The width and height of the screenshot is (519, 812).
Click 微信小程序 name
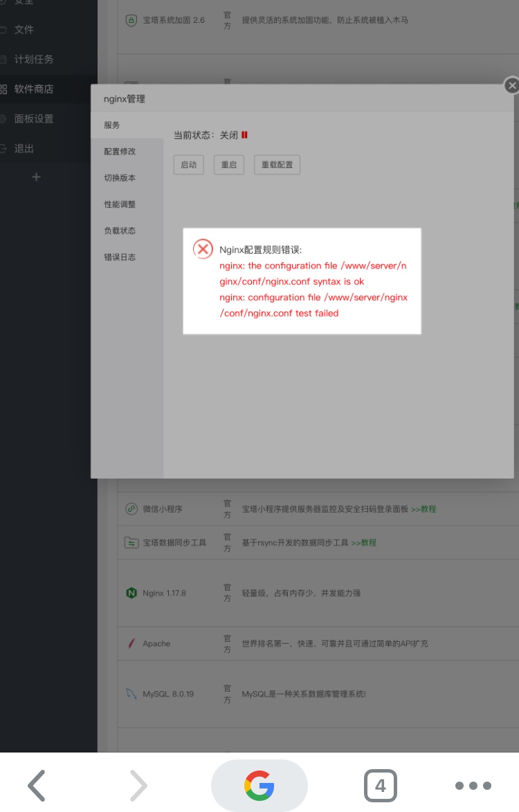[x=163, y=509]
